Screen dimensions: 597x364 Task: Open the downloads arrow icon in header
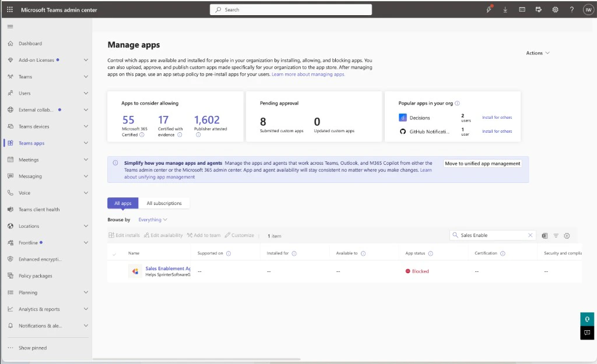tap(505, 10)
